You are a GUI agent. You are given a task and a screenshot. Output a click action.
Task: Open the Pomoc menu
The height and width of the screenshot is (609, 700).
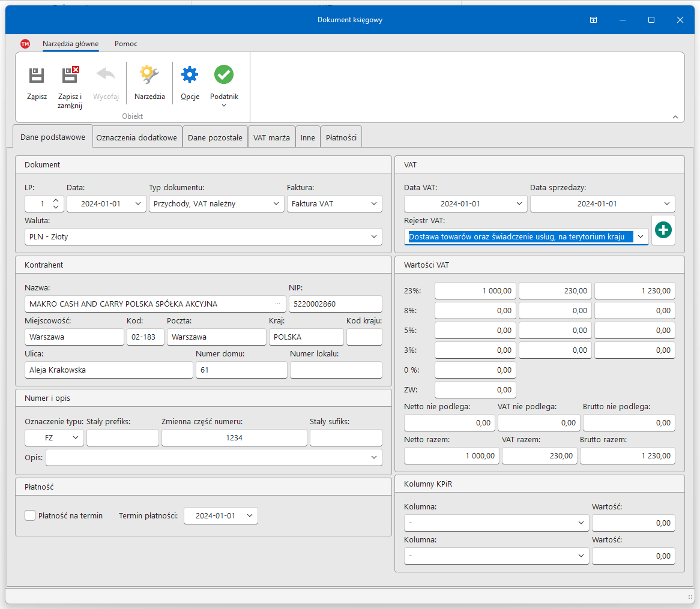tap(126, 44)
